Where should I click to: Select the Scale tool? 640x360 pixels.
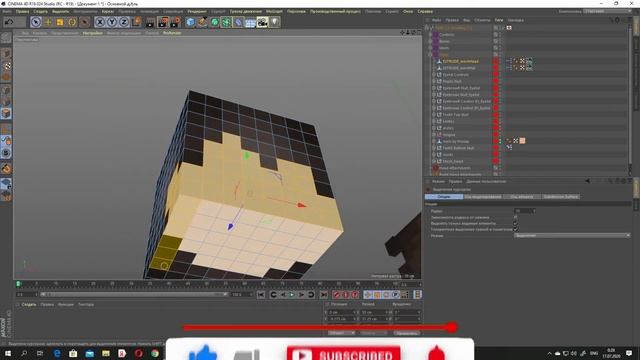coord(60,22)
